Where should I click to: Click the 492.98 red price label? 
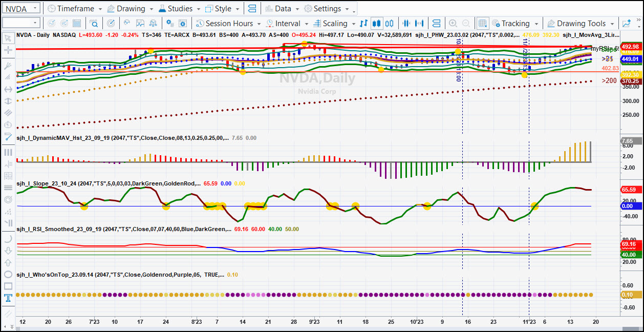click(x=630, y=47)
